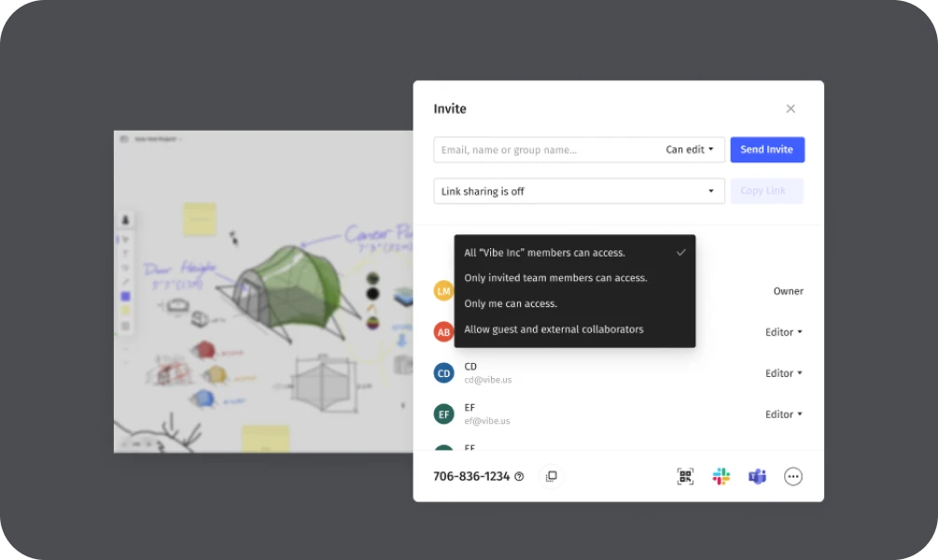Change the Editor role for CD
The width and height of the screenshot is (938, 560).
coord(784,373)
